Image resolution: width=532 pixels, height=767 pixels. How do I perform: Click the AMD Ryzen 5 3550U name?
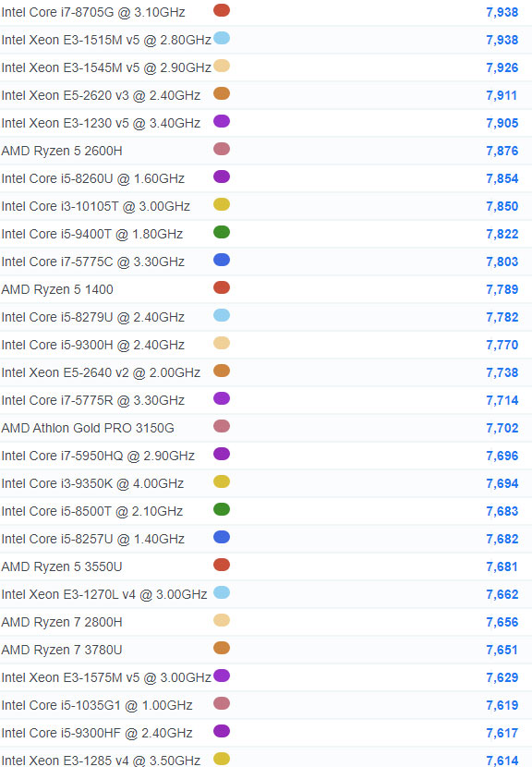click(62, 566)
